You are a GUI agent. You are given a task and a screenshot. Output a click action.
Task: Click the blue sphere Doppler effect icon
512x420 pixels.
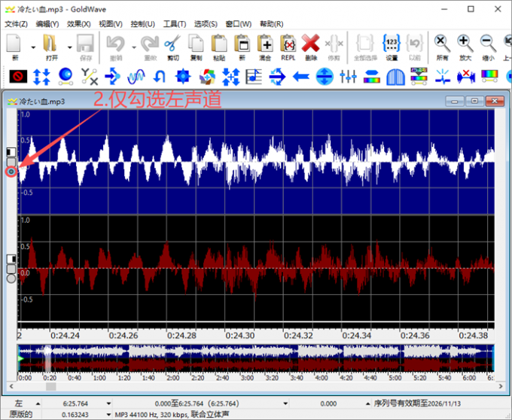[x=66, y=77]
